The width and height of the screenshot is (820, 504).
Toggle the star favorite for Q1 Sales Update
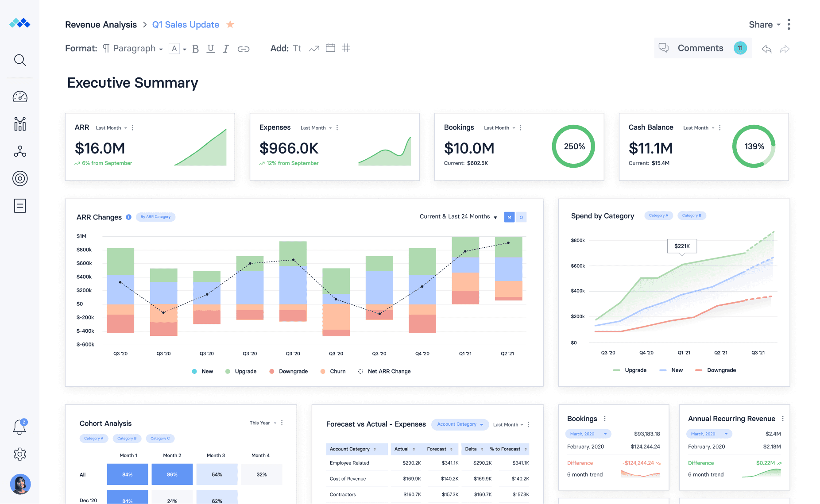[x=230, y=25]
